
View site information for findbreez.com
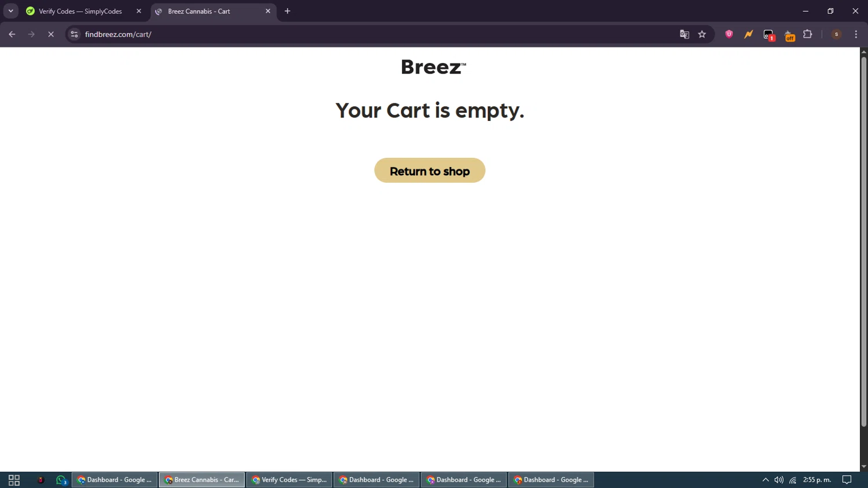74,34
